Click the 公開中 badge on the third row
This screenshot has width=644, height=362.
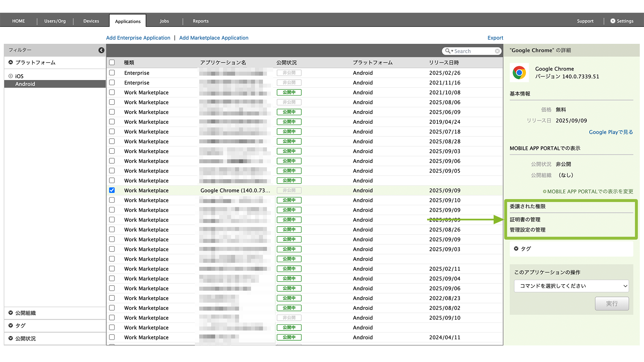pos(289,92)
